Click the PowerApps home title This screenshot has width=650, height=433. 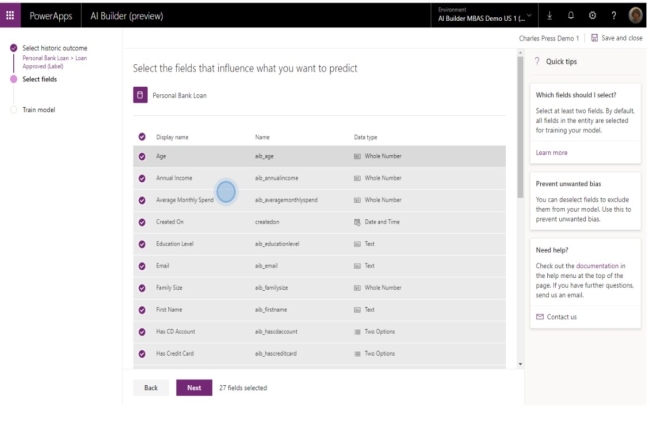[51, 16]
